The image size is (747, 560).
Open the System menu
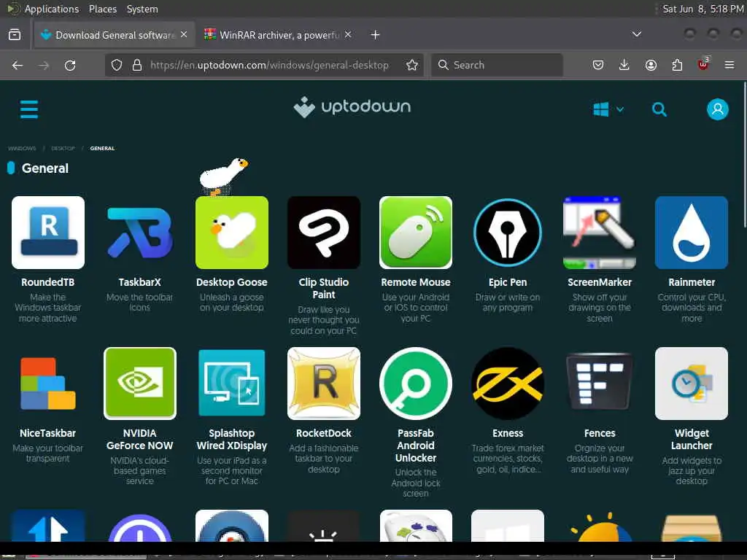(x=142, y=9)
